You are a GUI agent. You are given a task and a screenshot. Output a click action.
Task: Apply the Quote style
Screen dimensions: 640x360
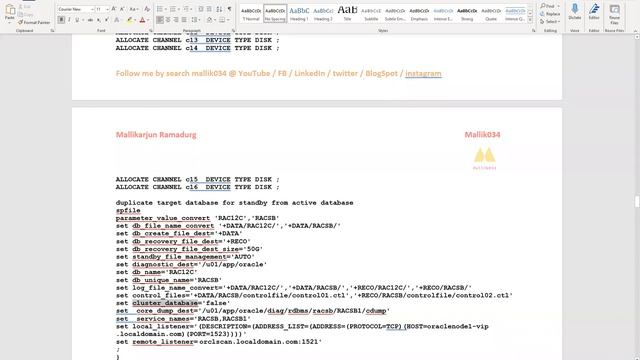click(491, 14)
